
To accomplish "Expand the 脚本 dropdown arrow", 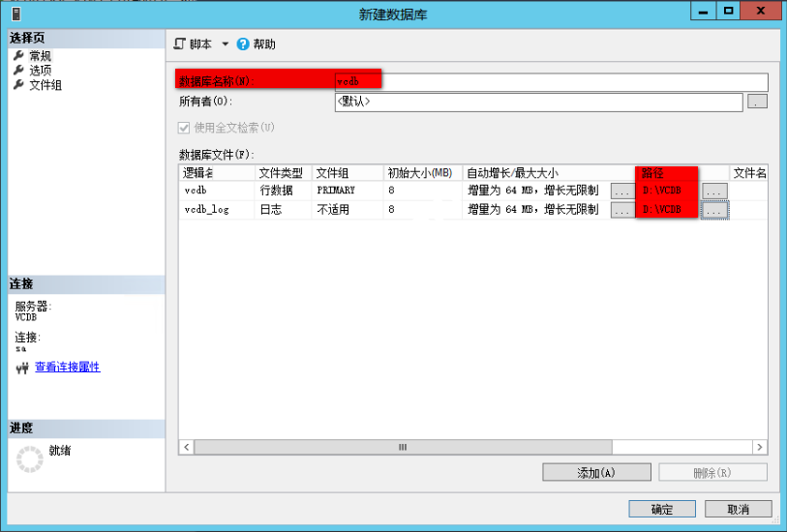I will [x=226, y=44].
